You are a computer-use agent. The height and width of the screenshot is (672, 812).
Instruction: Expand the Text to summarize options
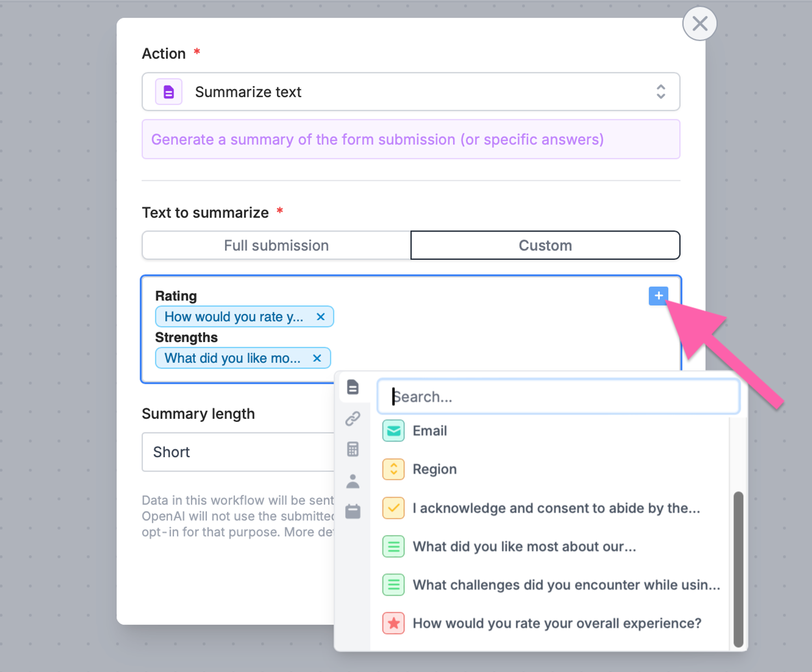(658, 296)
